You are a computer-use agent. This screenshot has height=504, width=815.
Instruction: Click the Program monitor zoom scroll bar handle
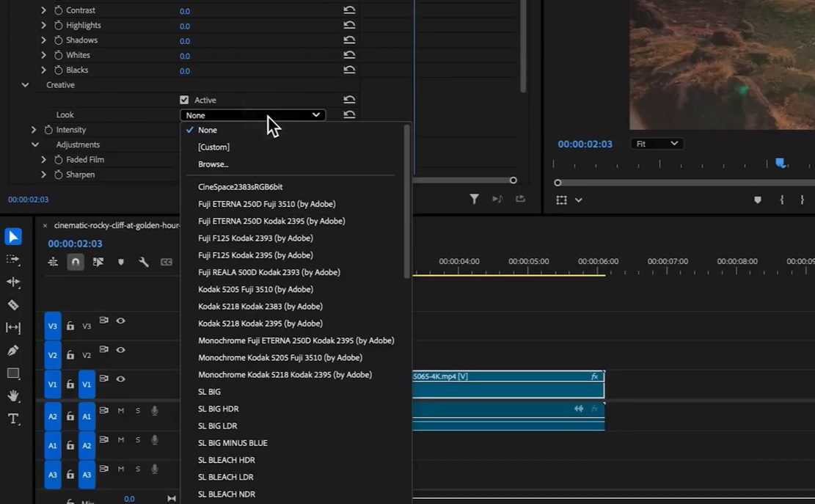[558, 183]
